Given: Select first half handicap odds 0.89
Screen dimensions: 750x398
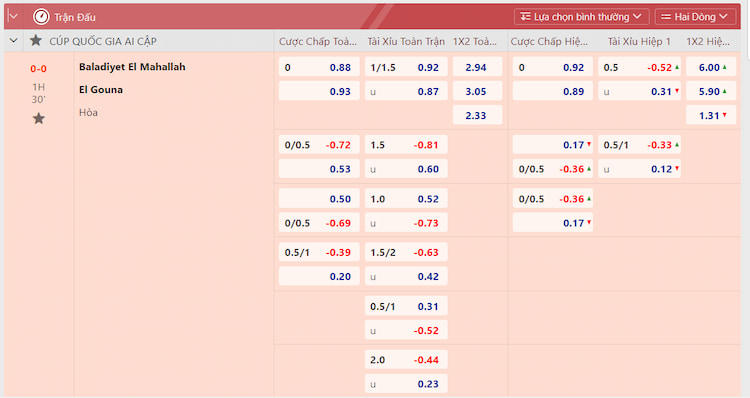Looking at the screenshot, I should coord(552,91).
